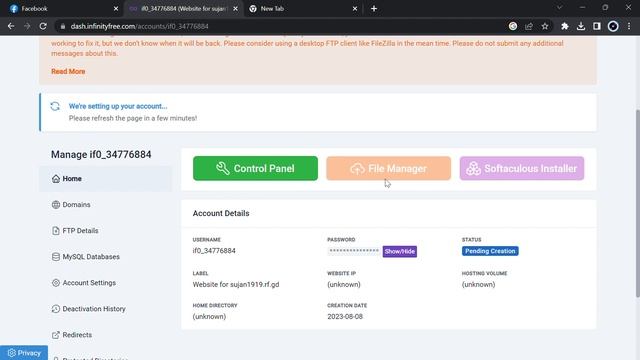640x360 pixels.
Task: Click the 'Manage if0_34776884' heading
Action: (x=101, y=155)
